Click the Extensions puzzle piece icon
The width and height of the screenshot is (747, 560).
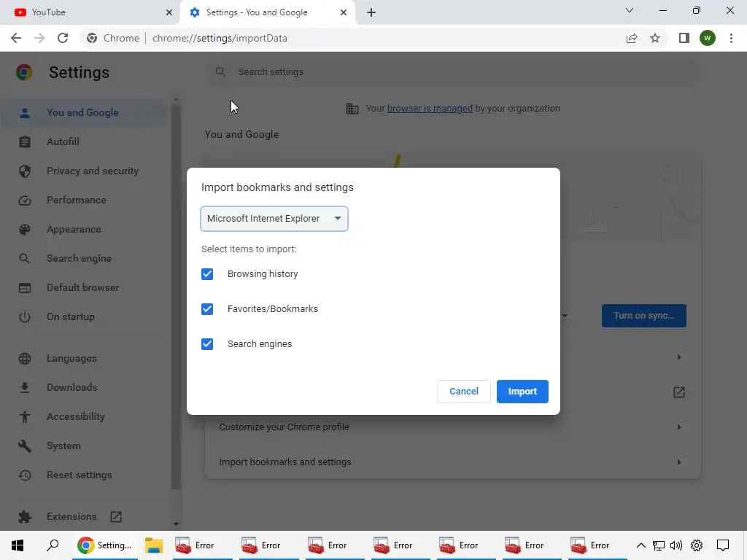click(x=24, y=517)
